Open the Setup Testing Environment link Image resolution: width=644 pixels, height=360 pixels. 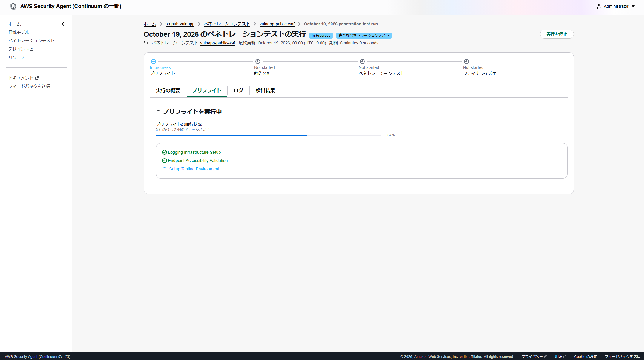(194, 169)
